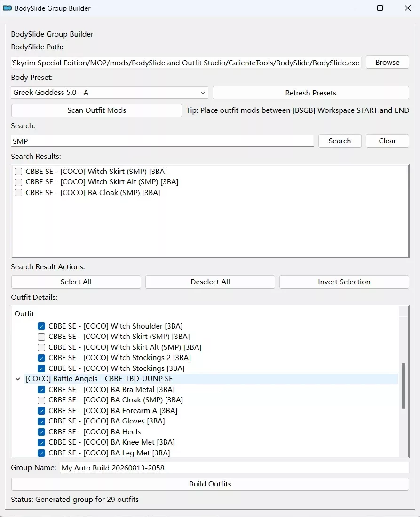The width and height of the screenshot is (420, 517).
Task: Uncheck Witch Stockings 2 [3BA]
Action: (41, 358)
